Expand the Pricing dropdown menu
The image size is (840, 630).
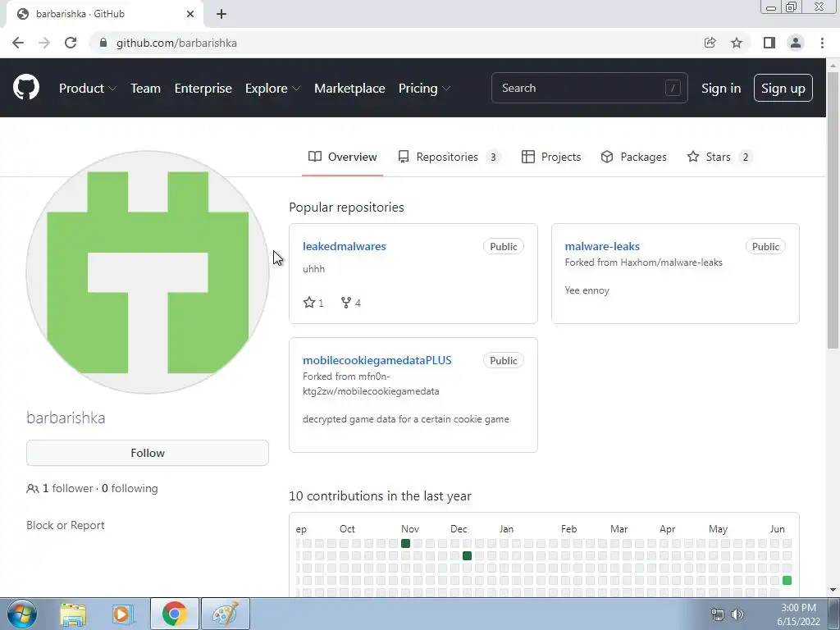point(424,88)
